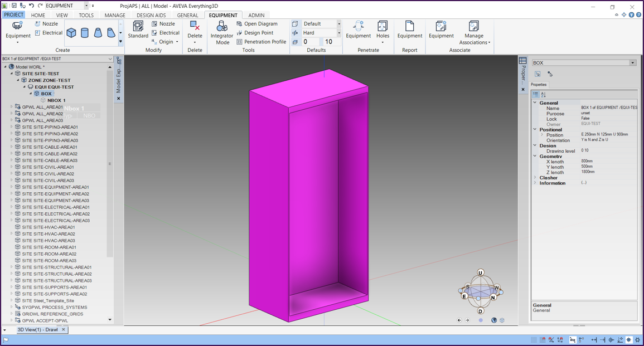Click the track current element icon in Properties
Viewport: 644px width, 346px height.
click(x=538, y=74)
